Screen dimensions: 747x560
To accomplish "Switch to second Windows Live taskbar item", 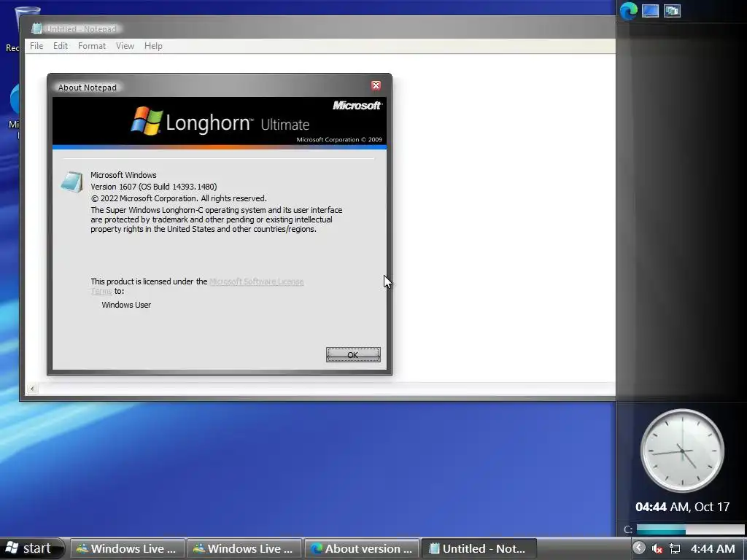I will pos(244,548).
